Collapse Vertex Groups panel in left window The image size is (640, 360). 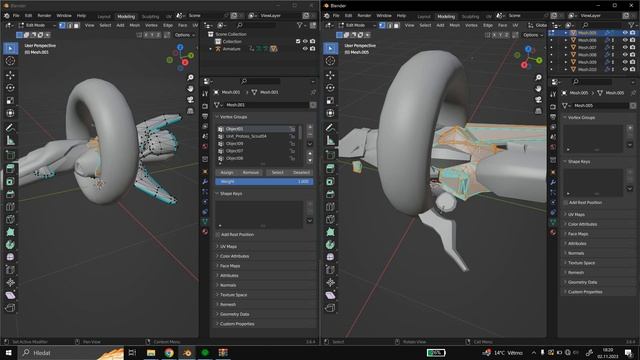pyautogui.click(x=218, y=117)
